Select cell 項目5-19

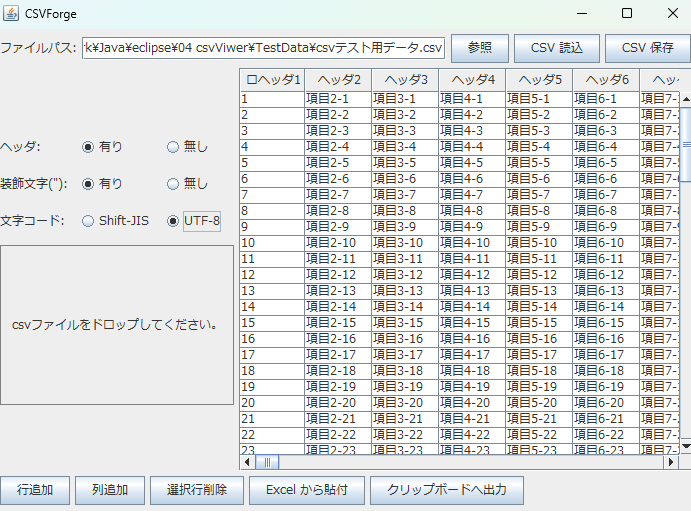(x=539, y=387)
